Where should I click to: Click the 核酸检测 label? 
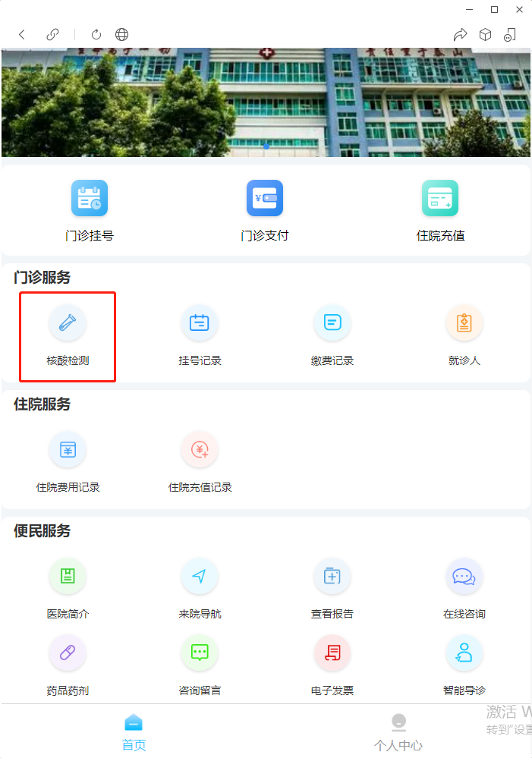click(68, 360)
